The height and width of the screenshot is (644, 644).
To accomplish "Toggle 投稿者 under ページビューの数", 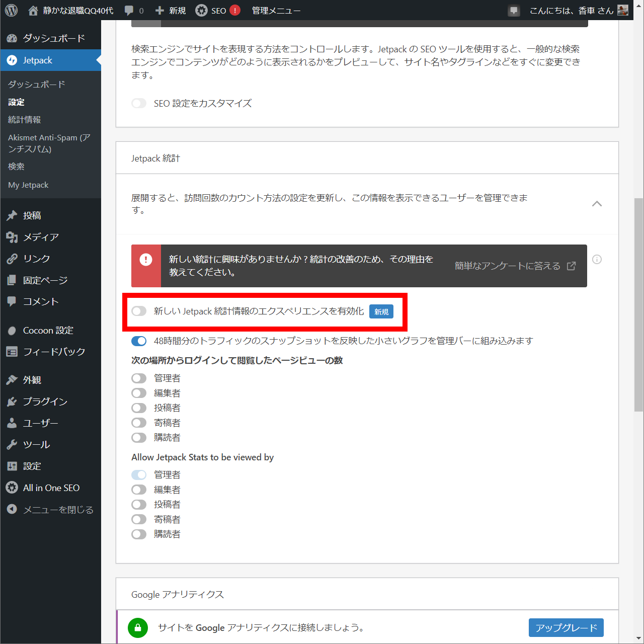I will coord(139,408).
